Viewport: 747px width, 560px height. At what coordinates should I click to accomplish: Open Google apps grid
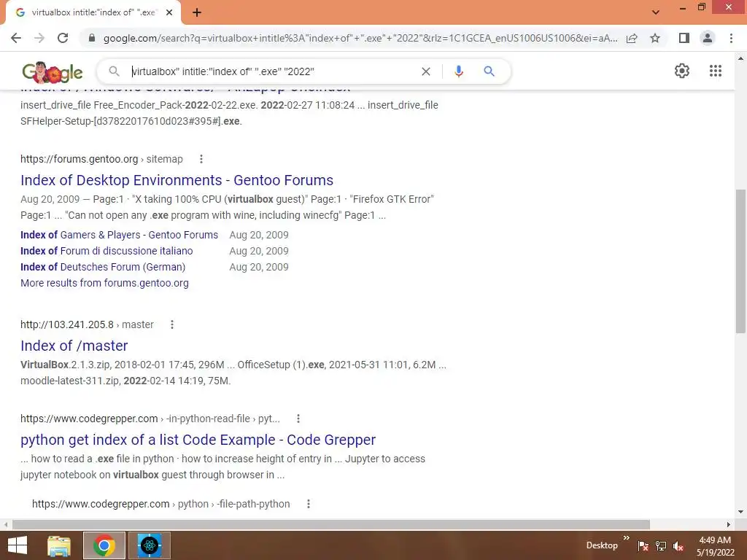715,71
